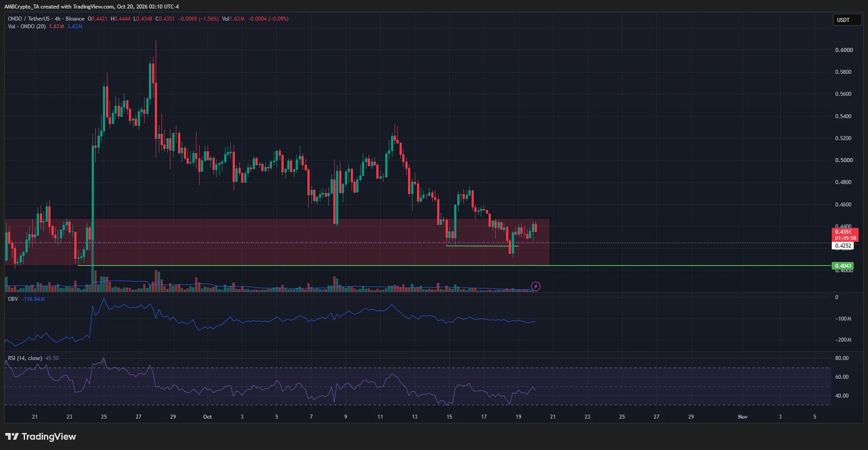Open the USDT currency selector
868x450 pixels.
point(847,20)
